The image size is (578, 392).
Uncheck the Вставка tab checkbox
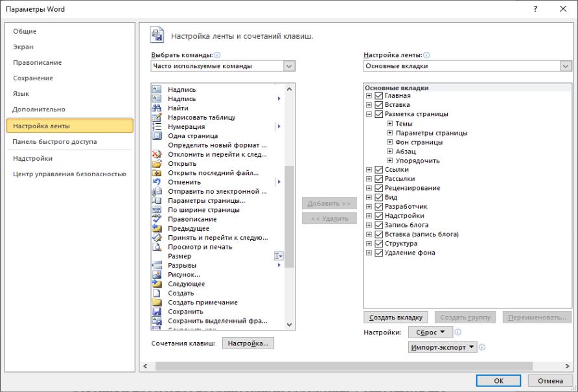click(378, 105)
